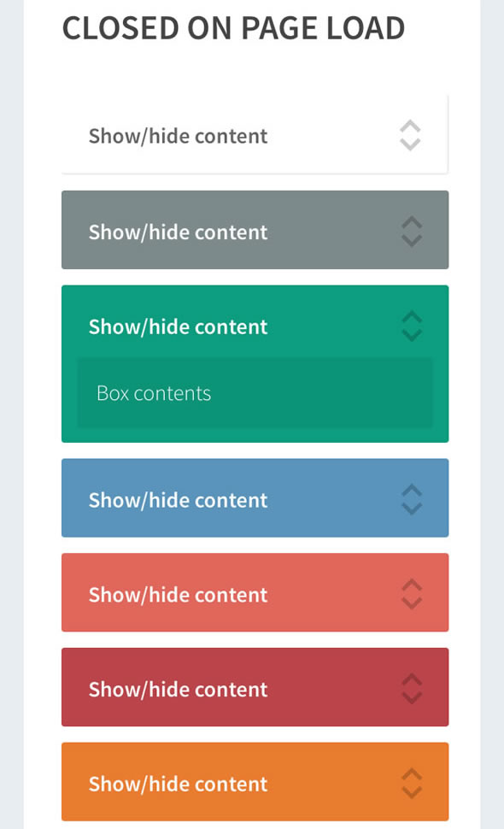This screenshot has height=829, width=504.
Task: Click the Box contents text area
Action: 255,393
